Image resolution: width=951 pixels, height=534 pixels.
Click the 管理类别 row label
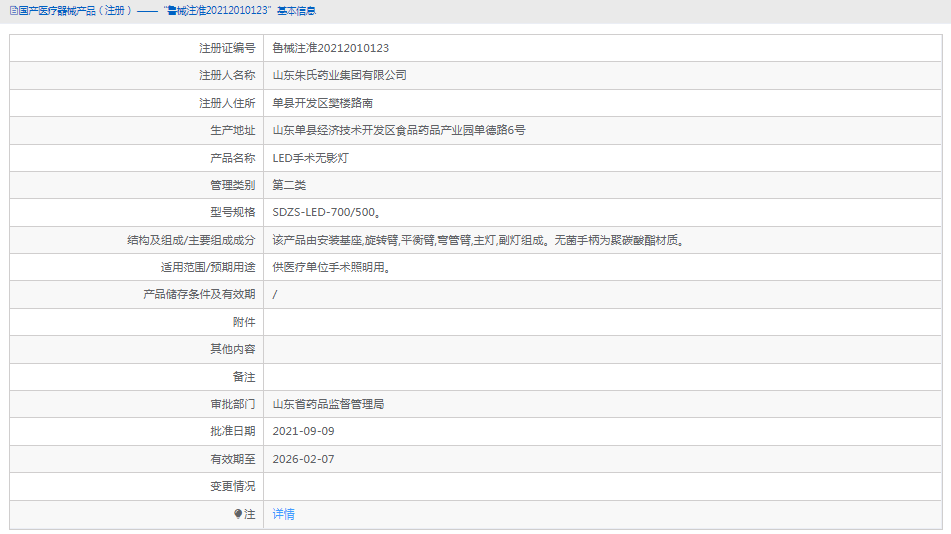pyautogui.click(x=232, y=185)
